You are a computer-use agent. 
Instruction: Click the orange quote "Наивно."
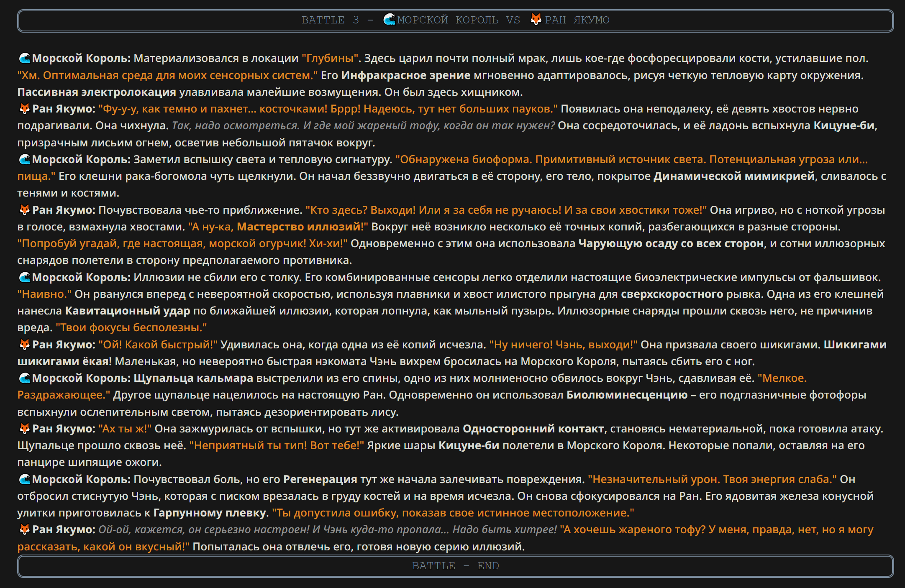tap(44, 294)
